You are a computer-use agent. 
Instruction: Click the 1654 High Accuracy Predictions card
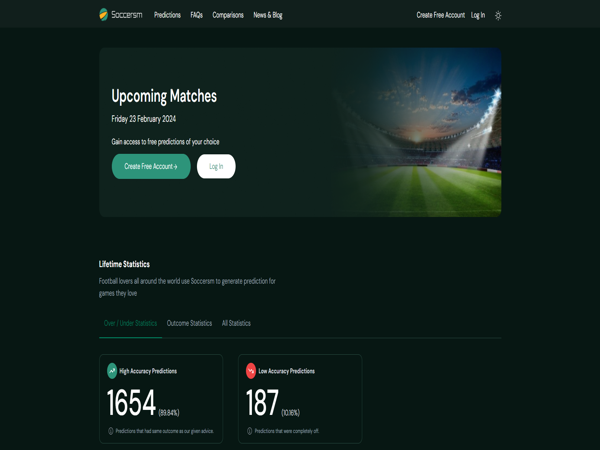click(161, 399)
